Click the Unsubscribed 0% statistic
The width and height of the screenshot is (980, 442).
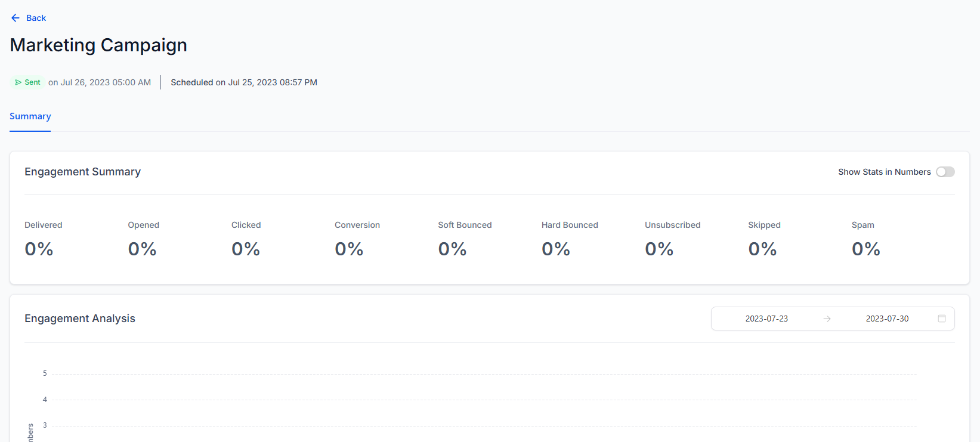[x=659, y=249]
